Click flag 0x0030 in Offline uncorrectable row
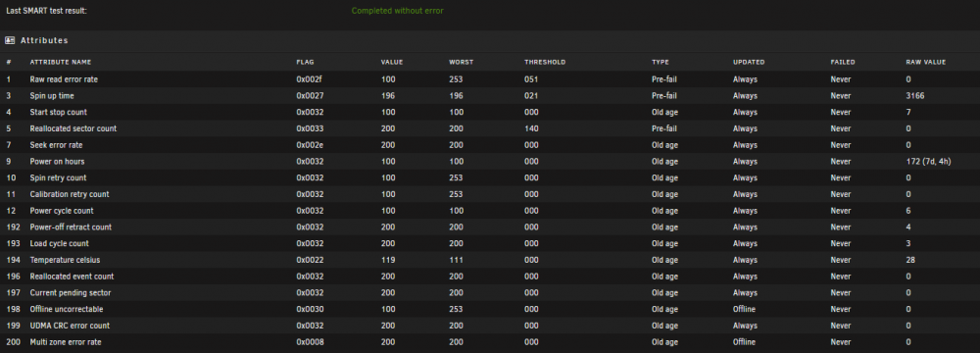The image size is (980, 353). (310, 309)
